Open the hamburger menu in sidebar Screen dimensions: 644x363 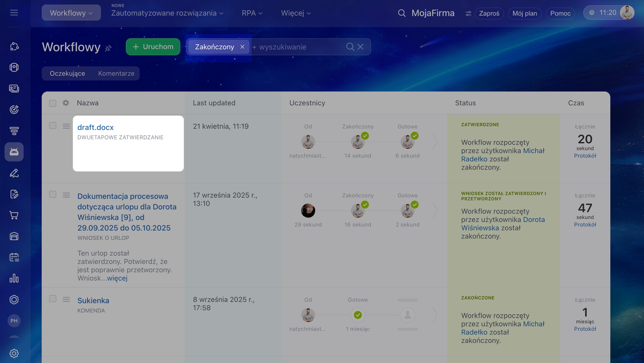pos(14,13)
